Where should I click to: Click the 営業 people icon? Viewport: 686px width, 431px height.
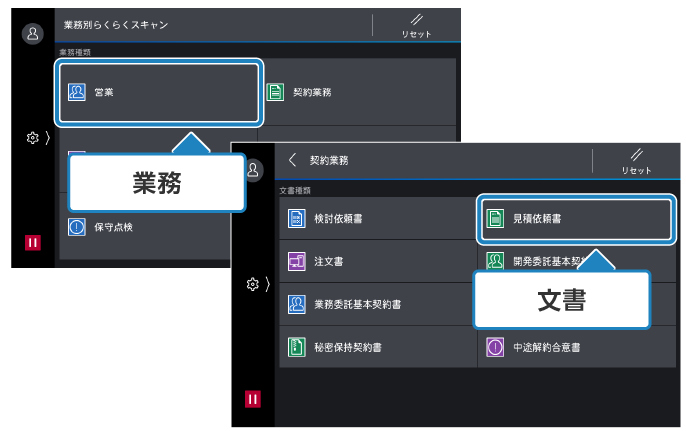point(77,92)
